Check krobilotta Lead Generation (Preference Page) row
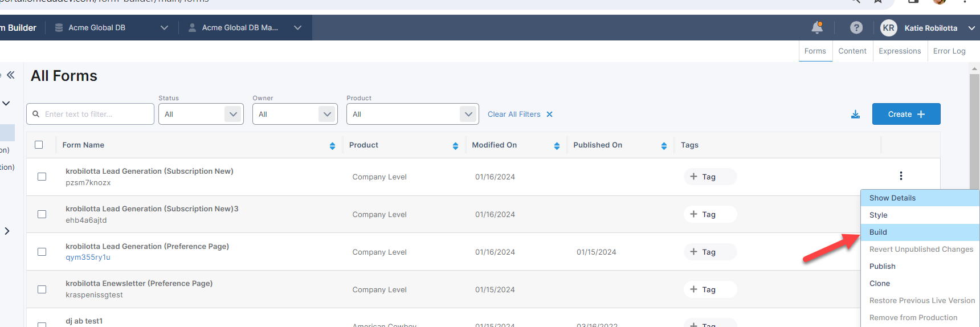The height and width of the screenshot is (327, 980). point(42,252)
